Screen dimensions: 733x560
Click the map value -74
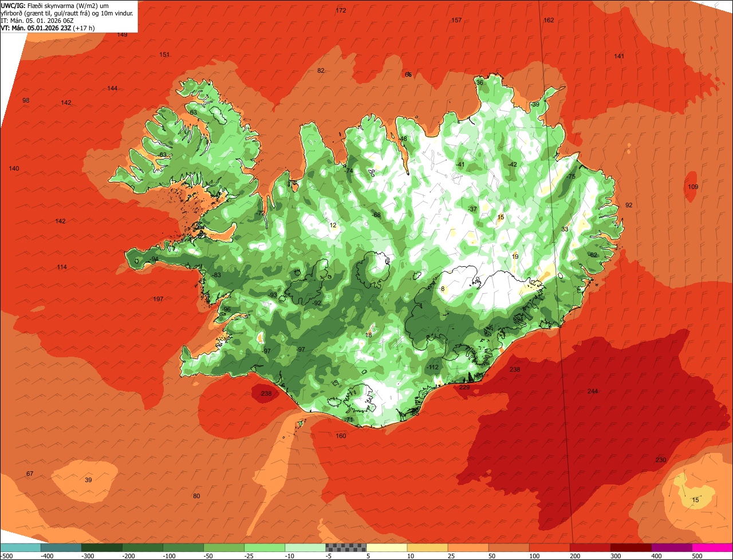click(348, 171)
